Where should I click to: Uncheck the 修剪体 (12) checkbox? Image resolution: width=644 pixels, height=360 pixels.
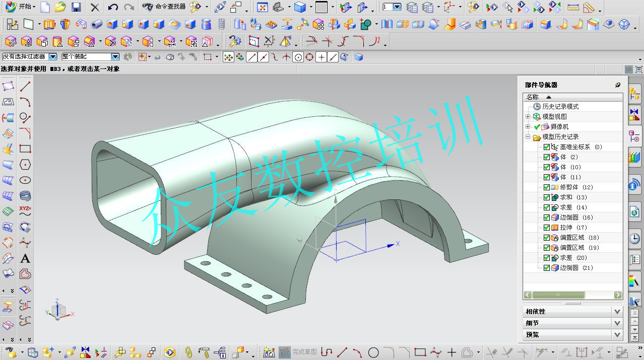coord(547,187)
